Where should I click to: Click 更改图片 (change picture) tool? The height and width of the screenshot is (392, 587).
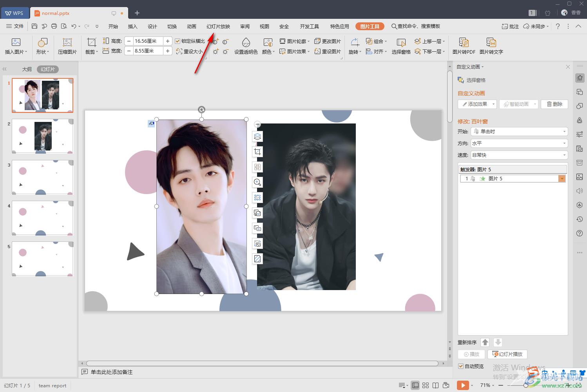[328, 41]
